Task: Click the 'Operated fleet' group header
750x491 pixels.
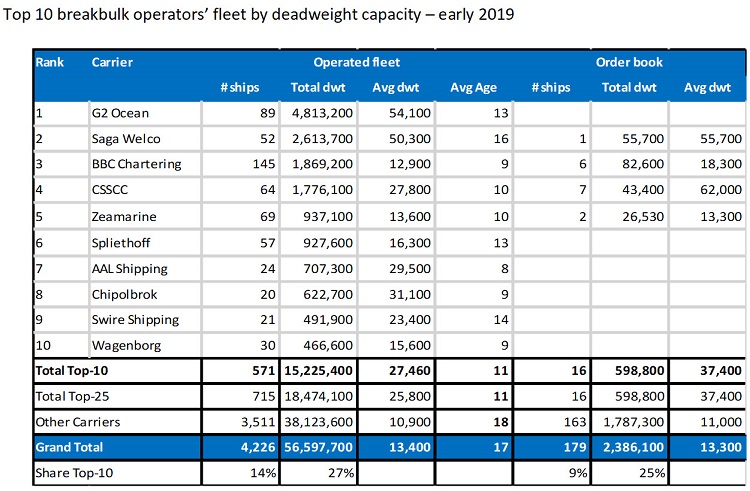Action: point(357,62)
